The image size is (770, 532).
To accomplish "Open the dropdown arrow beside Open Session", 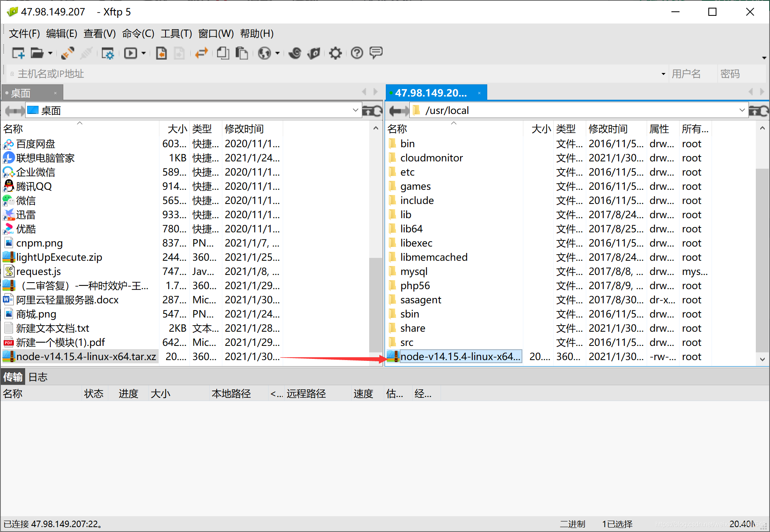I will tap(50, 53).
